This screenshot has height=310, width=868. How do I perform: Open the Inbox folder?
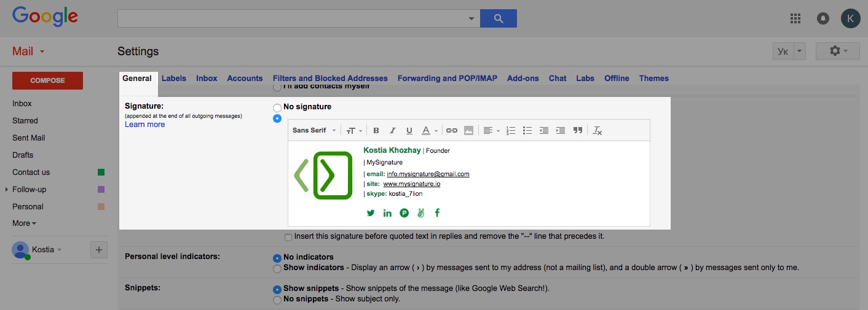22,104
